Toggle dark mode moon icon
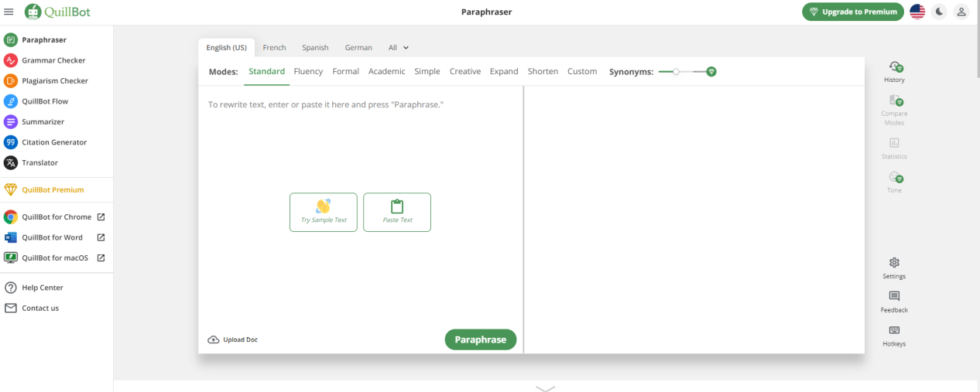Viewport: 980px width, 392px height. pyautogui.click(x=939, y=12)
